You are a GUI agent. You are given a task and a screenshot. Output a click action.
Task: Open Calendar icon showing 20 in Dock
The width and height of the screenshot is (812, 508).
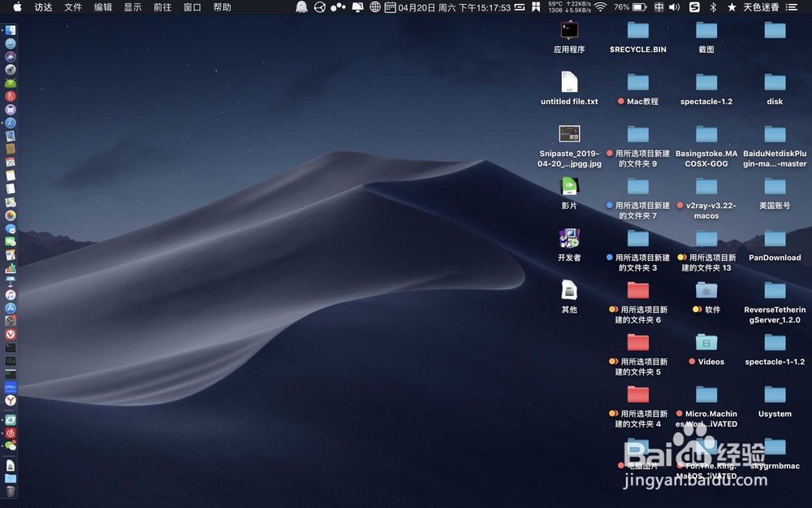click(11, 163)
